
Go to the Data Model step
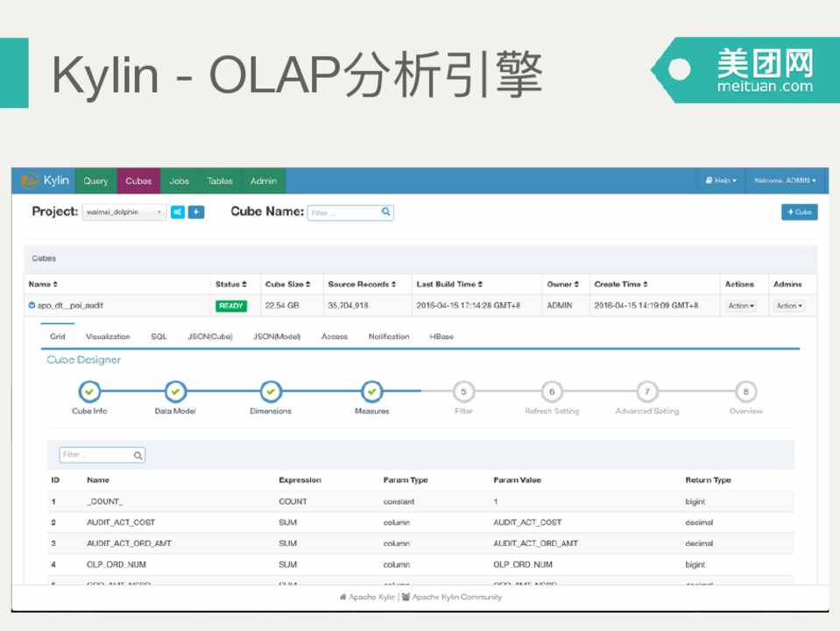175,392
